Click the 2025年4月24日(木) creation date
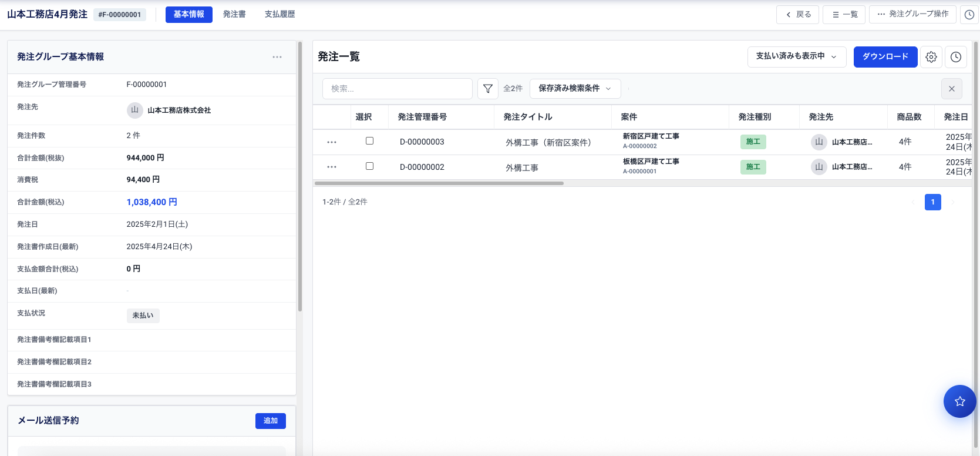Screen dimensions: 980x456 (x=160, y=247)
